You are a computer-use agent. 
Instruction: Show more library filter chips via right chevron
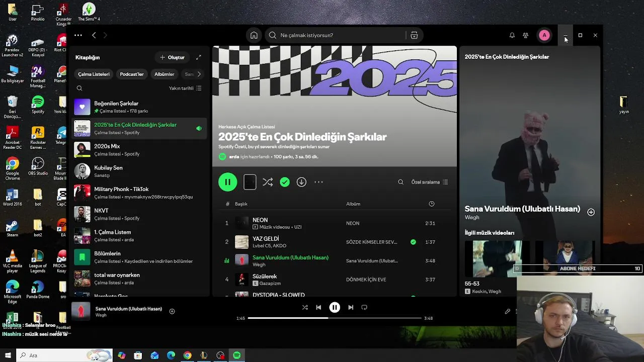199,74
